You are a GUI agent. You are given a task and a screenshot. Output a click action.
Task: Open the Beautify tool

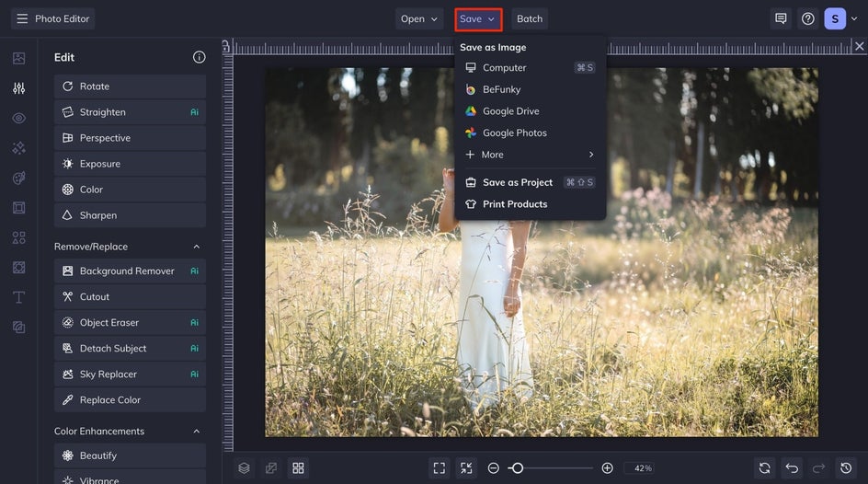[x=130, y=455]
